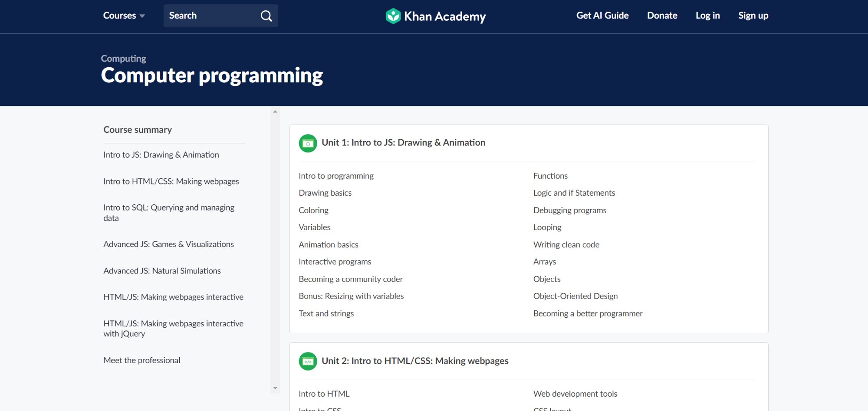Image resolution: width=868 pixels, height=411 pixels.
Task: Open Debugging programs lesson
Action: pyautogui.click(x=570, y=210)
